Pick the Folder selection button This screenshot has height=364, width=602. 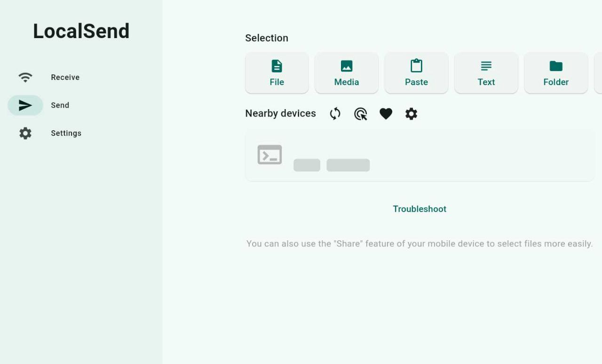click(556, 73)
